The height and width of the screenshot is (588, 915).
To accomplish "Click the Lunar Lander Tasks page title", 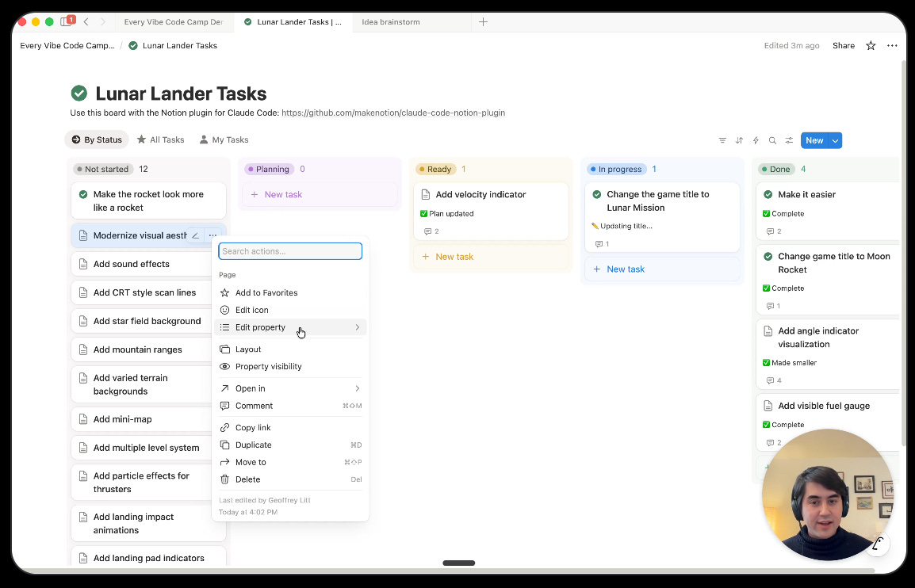I will tap(181, 94).
